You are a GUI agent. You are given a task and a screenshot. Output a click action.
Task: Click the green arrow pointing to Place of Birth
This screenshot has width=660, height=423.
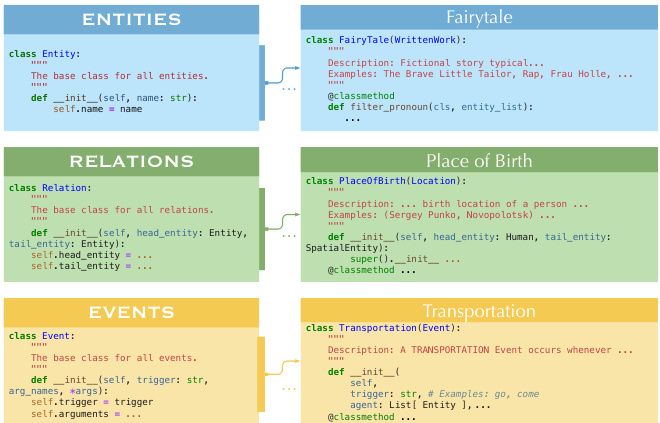[285, 217]
